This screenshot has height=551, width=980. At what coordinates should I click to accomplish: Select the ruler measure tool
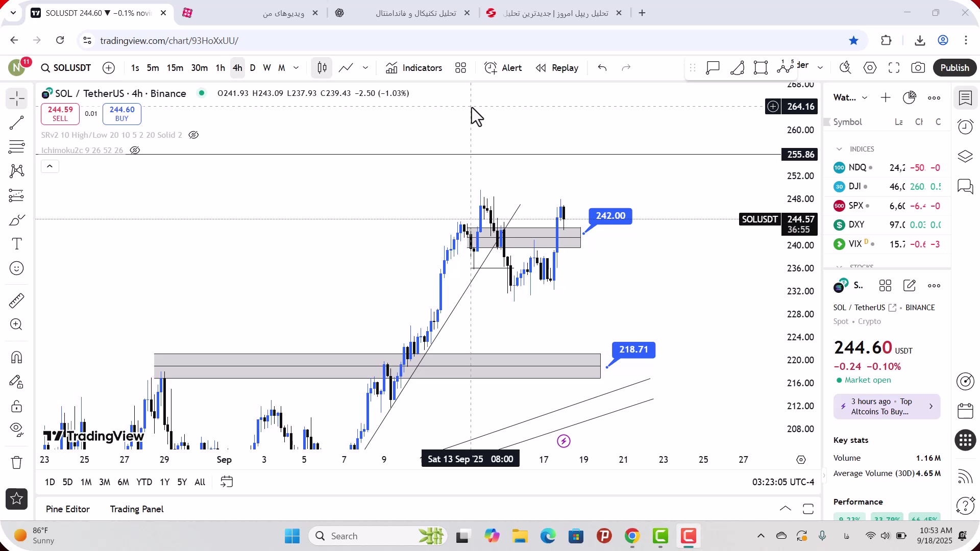pos(17,300)
